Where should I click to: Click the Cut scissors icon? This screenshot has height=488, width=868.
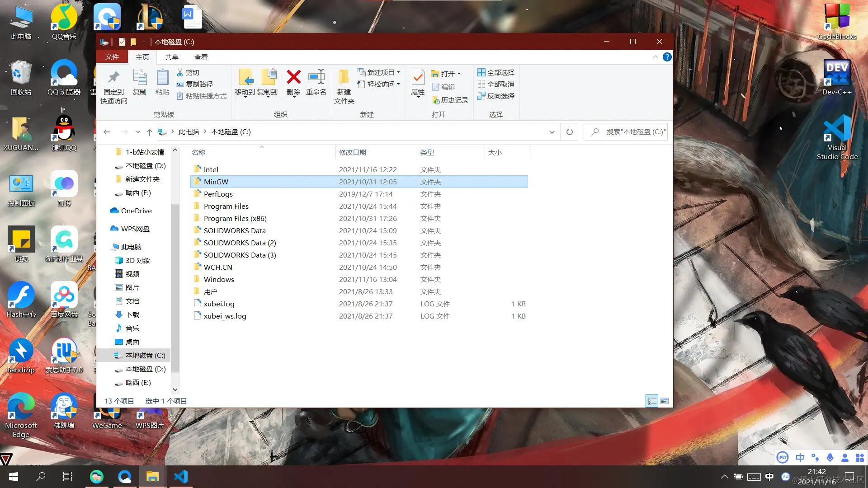tap(180, 72)
